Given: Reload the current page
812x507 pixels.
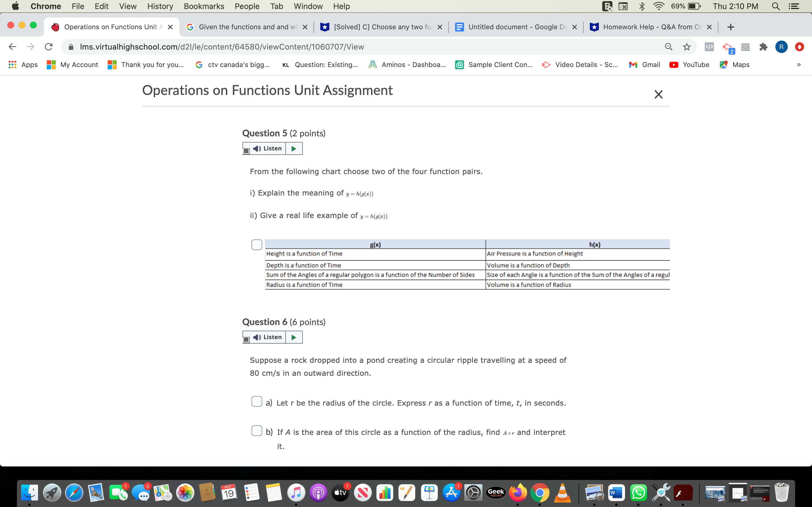Looking at the screenshot, I should pos(48,46).
